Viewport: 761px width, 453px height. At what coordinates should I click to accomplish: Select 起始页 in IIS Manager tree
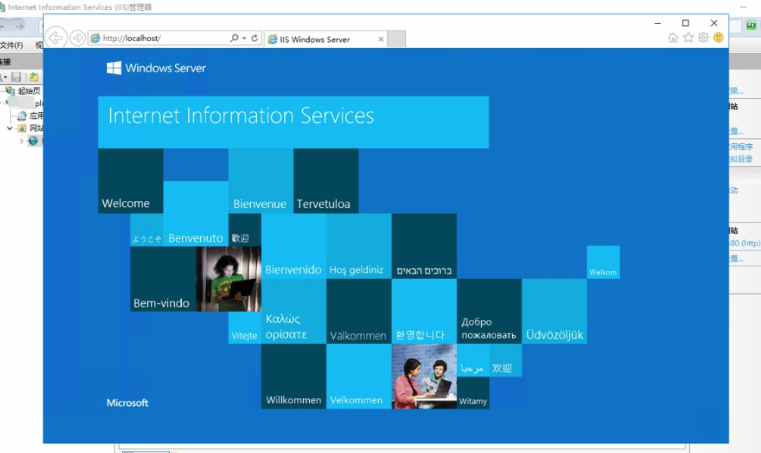click(29, 91)
